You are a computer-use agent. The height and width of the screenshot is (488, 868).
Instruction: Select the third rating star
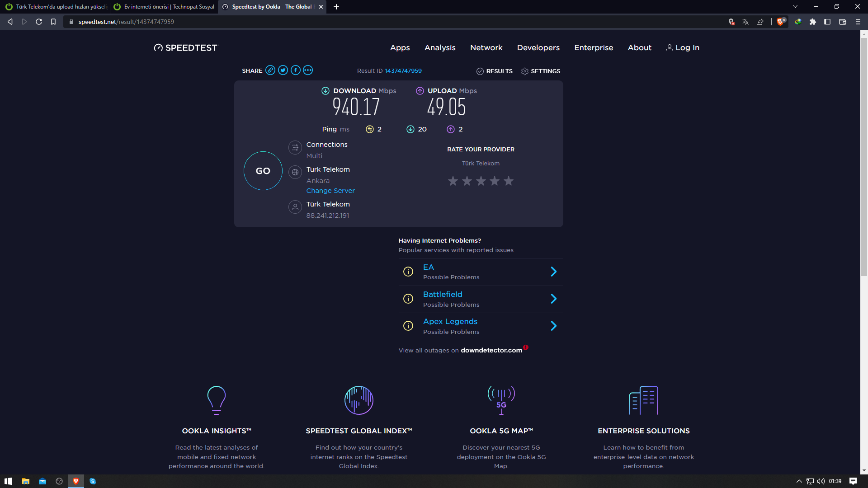(481, 181)
